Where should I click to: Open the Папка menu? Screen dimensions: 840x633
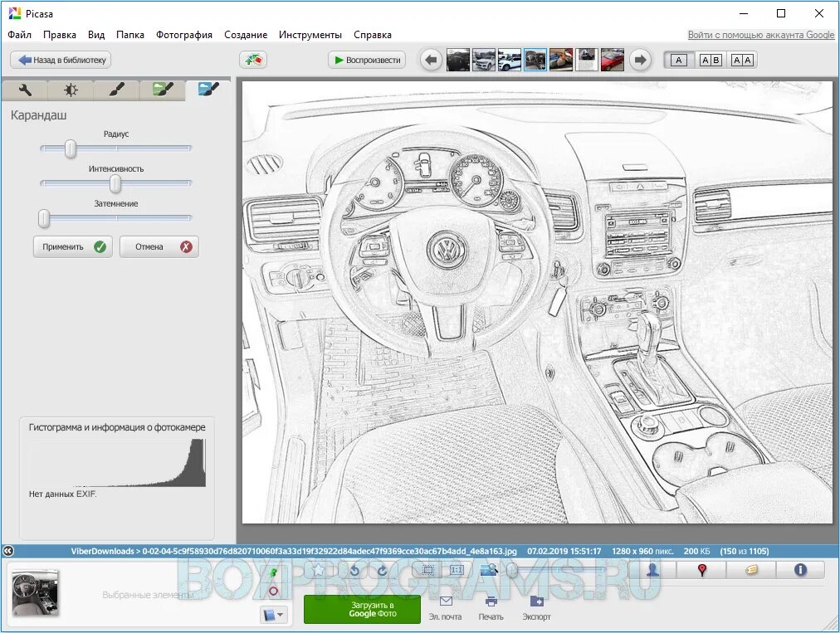click(x=130, y=35)
